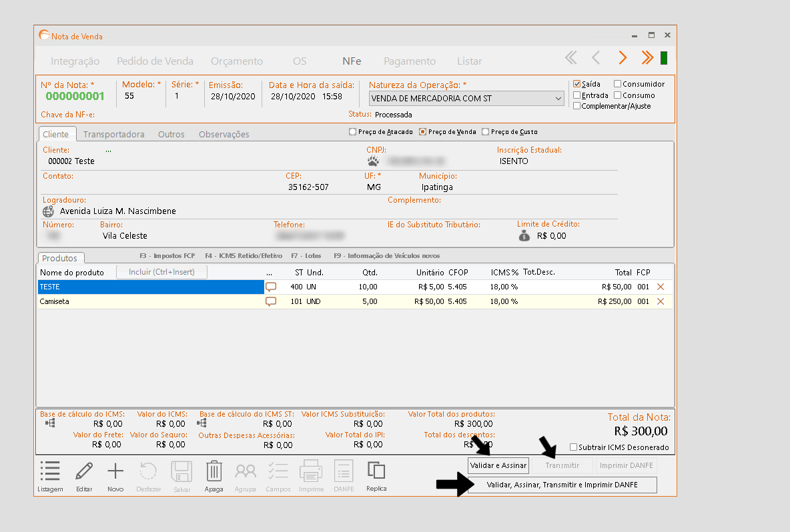The width and height of the screenshot is (790, 532).
Task: Open comment bubble for Camiseta row
Action: (270, 301)
